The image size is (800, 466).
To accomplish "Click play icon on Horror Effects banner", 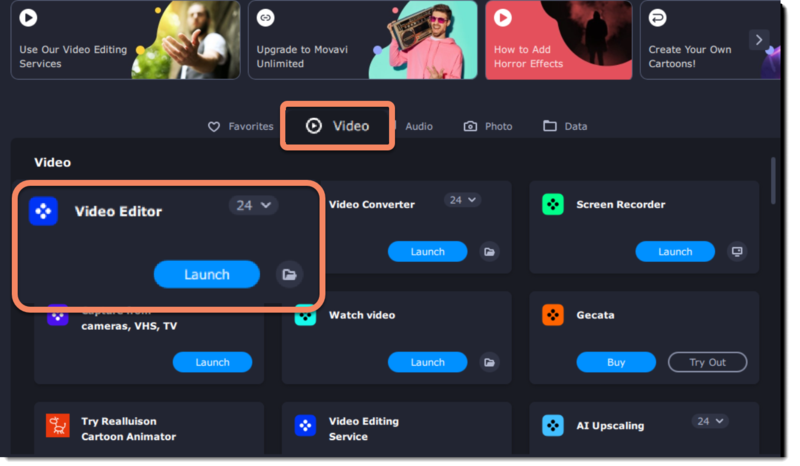I will point(503,18).
